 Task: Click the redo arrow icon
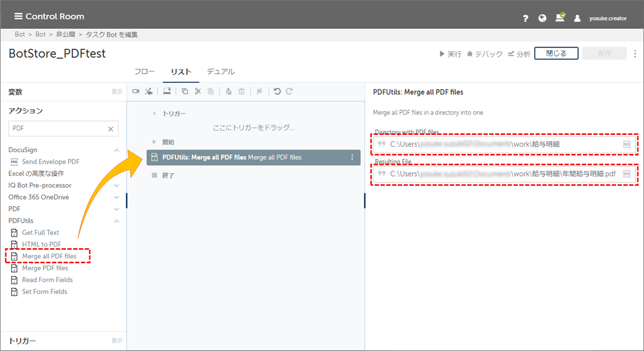click(x=289, y=91)
